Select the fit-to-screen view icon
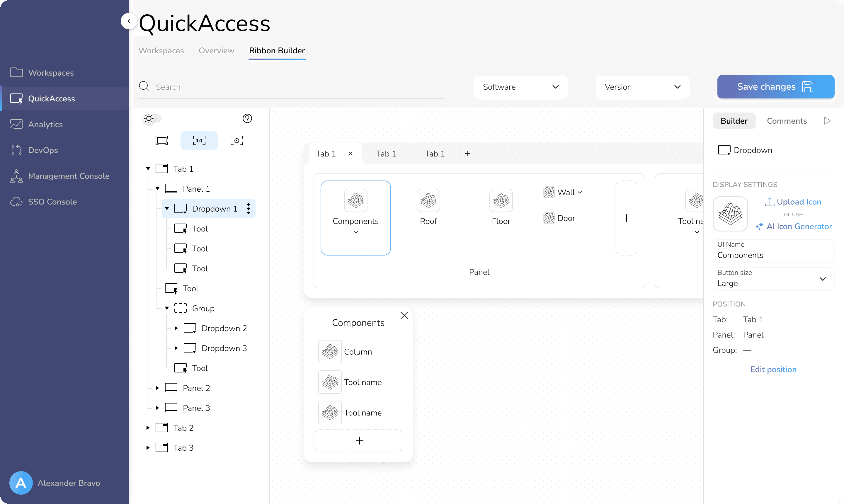 (162, 140)
